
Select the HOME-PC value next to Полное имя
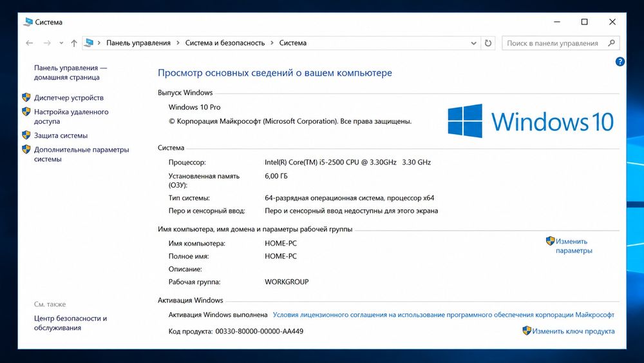point(281,256)
